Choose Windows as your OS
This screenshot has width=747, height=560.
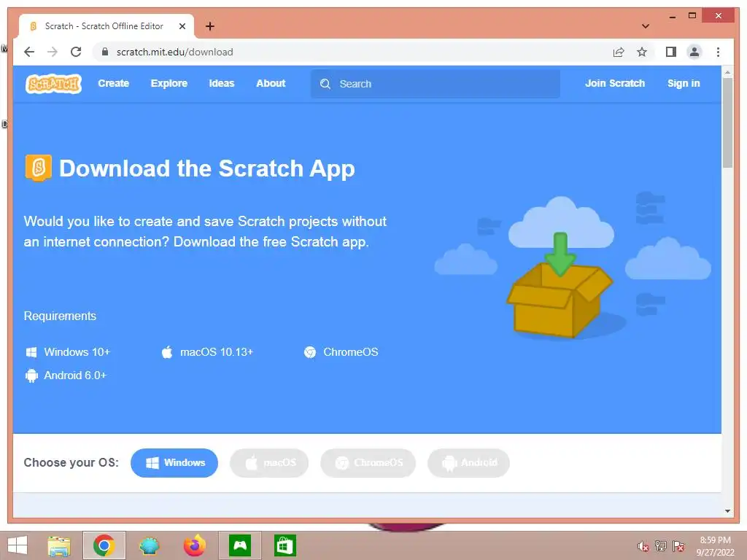174,463
